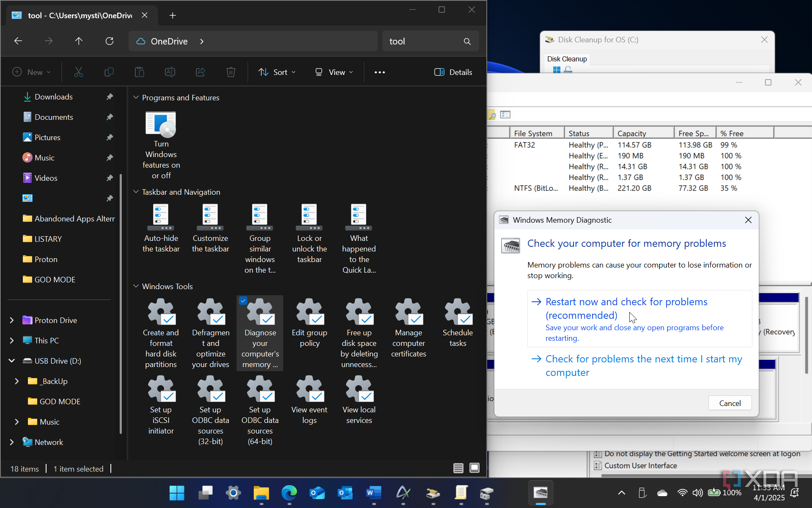Open Windows Start menu on taskbar
The height and width of the screenshot is (508, 812).
click(177, 493)
